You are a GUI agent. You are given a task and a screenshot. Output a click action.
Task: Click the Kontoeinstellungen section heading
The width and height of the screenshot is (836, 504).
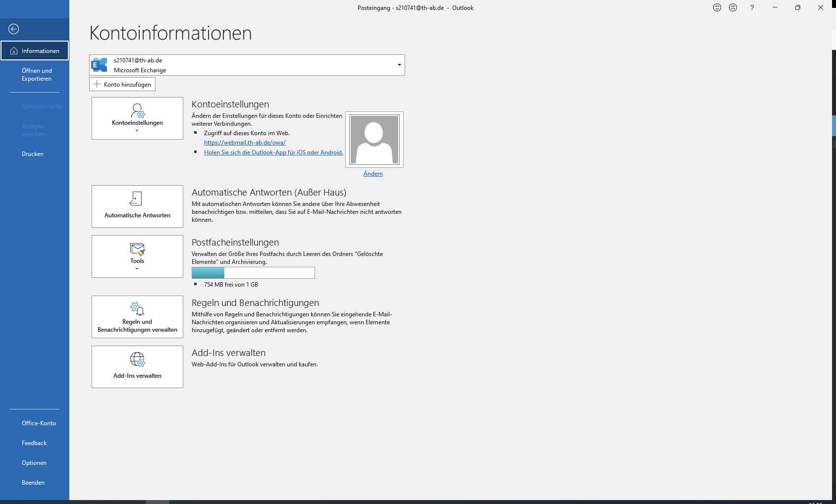pyautogui.click(x=230, y=104)
